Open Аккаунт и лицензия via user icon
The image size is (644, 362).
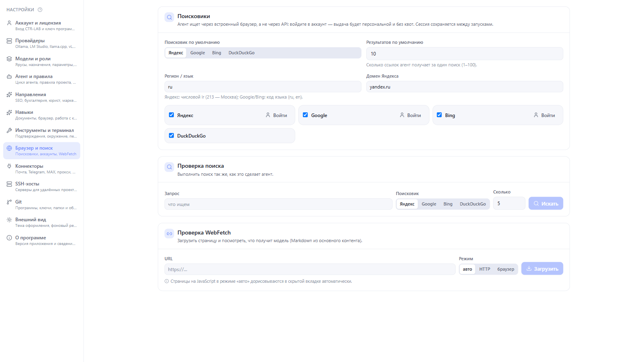(x=9, y=23)
